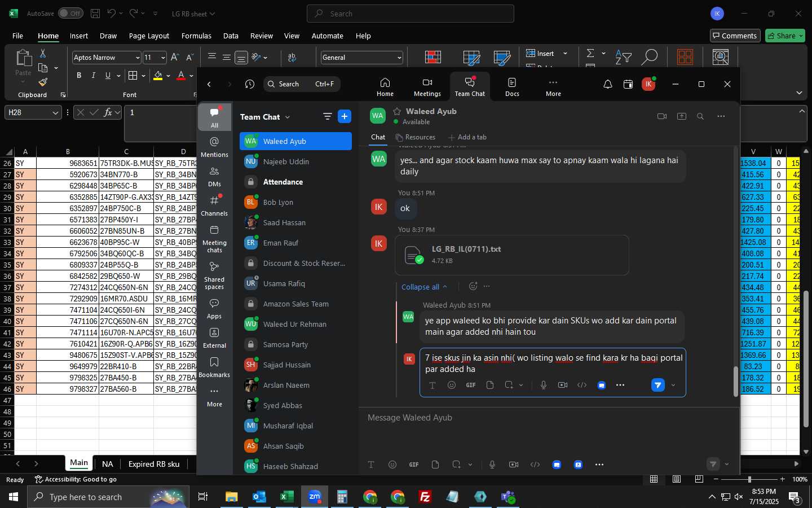Image resolution: width=812 pixels, height=508 pixels.
Task: Switch to NA sheet tab
Action: point(107,464)
